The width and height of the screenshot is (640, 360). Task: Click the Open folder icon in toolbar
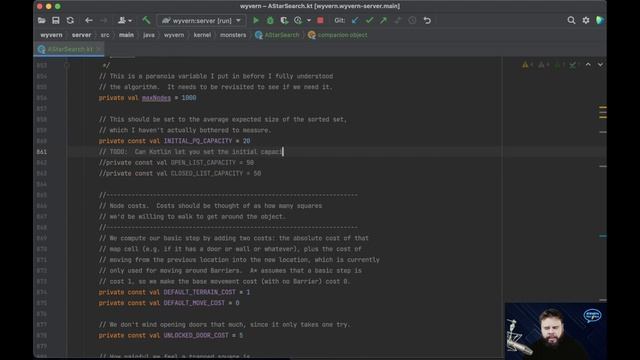coord(42,20)
